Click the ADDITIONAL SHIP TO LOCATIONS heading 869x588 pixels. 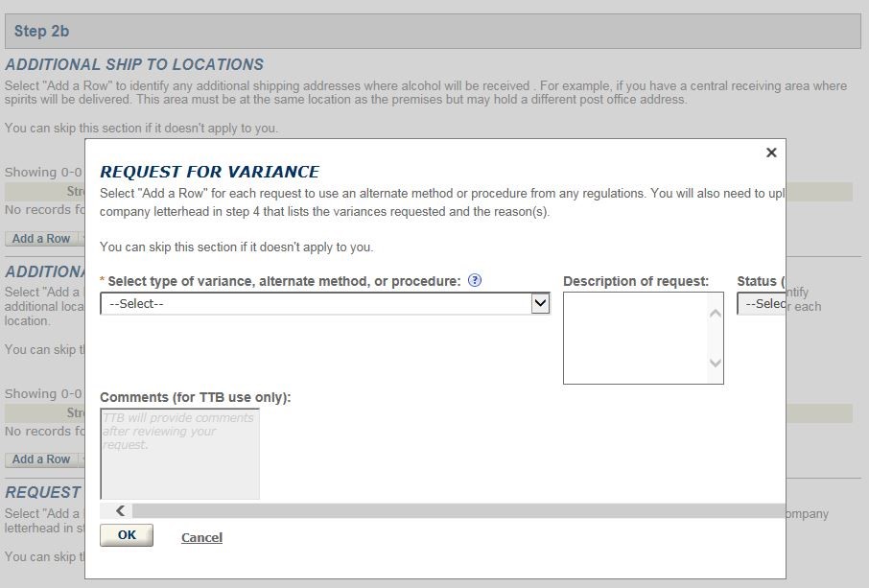click(x=134, y=64)
